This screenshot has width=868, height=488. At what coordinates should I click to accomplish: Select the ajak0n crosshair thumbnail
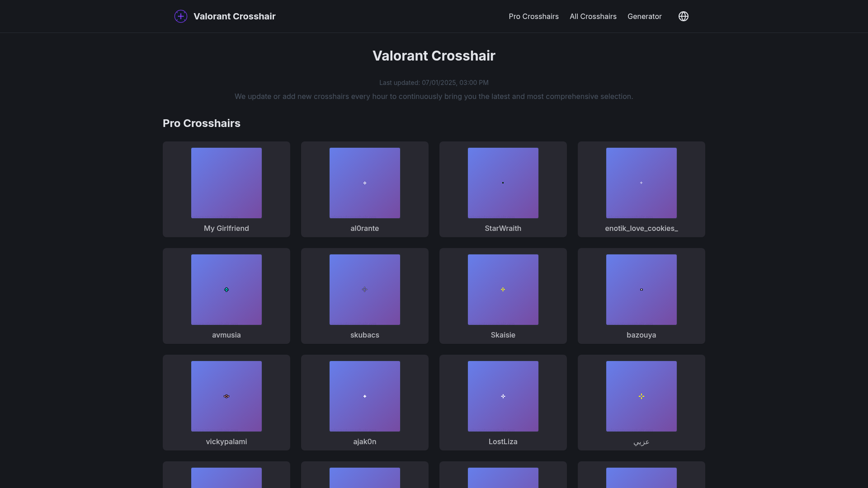point(365,396)
